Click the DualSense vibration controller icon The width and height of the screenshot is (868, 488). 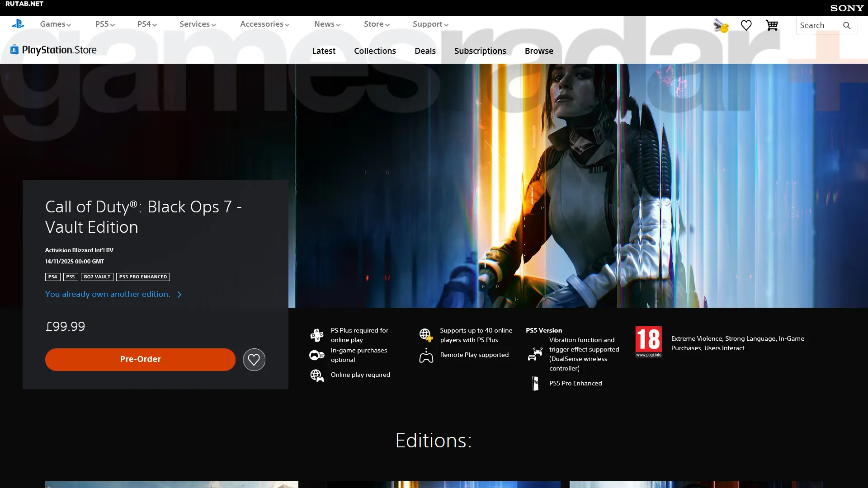[535, 354]
